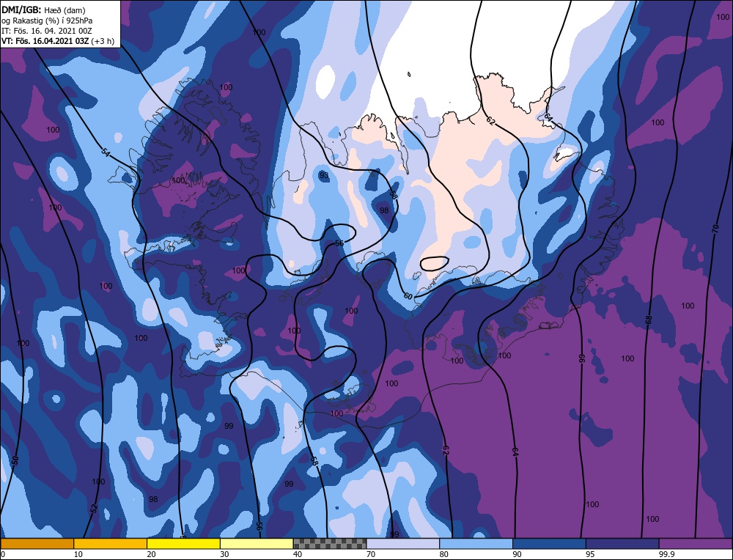The height and width of the screenshot is (560, 733).
Task: Click the purple above-99.9 legend swatch
Action: (x=696, y=543)
